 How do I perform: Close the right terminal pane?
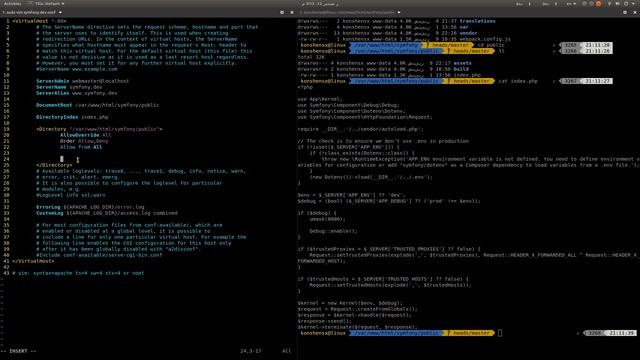[635, 13]
